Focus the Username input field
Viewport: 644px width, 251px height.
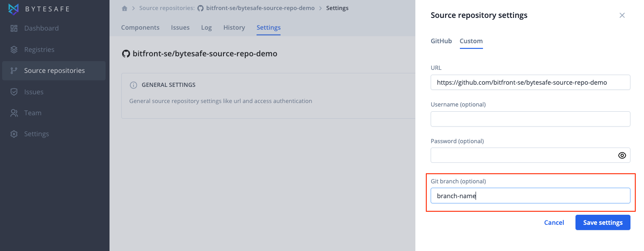[x=531, y=119]
